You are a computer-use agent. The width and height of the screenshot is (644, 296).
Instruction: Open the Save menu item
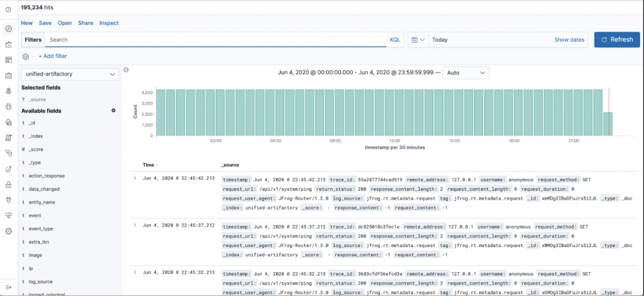click(45, 23)
